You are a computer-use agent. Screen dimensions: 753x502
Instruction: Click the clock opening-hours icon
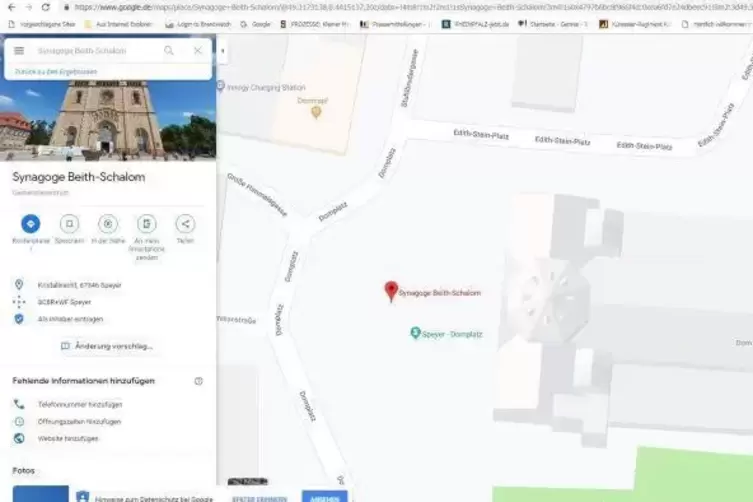19,421
